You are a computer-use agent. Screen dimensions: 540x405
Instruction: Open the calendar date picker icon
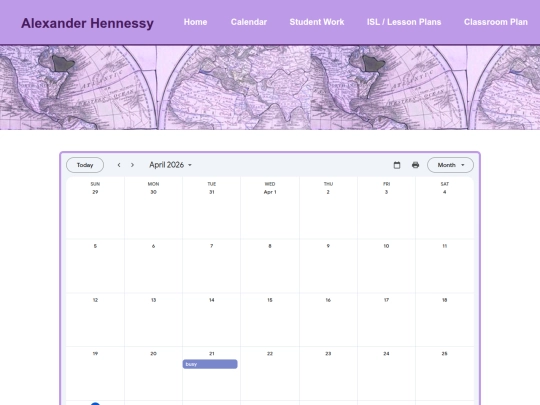click(397, 165)
